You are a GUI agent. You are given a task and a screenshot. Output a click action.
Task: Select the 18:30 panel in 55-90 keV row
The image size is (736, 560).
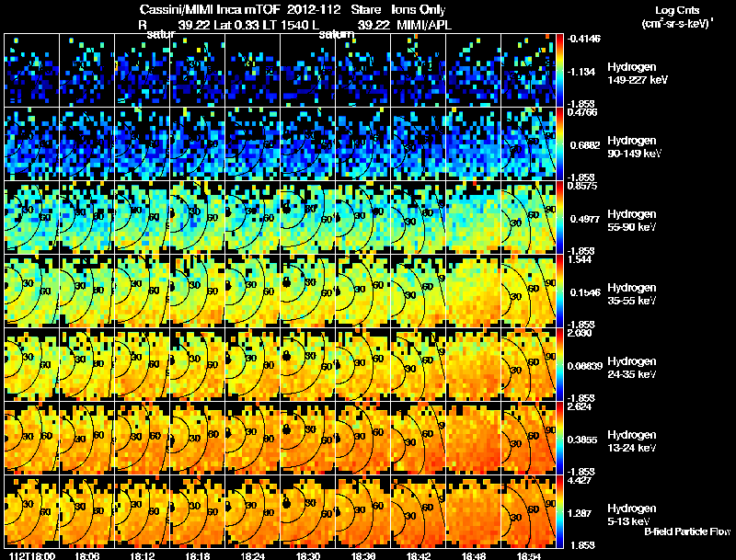(x=307, y=217)
